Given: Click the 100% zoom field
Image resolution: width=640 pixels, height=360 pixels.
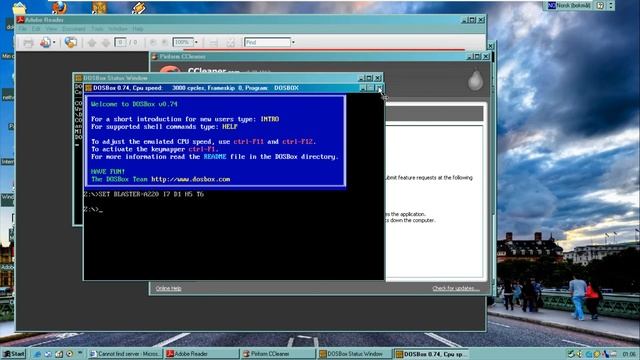Looking at the screenshot, I should click(183, 42).
